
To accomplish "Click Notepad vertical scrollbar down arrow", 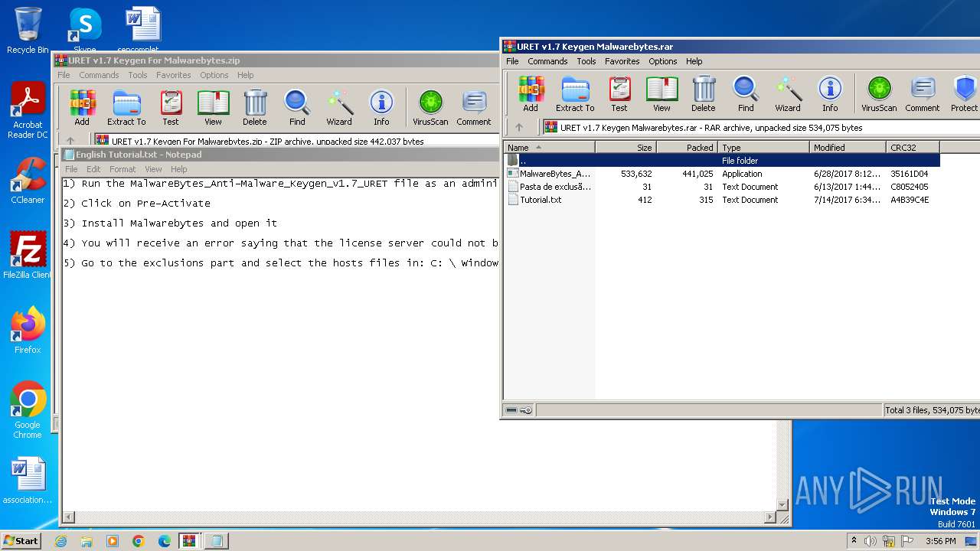I will (782, 505).
